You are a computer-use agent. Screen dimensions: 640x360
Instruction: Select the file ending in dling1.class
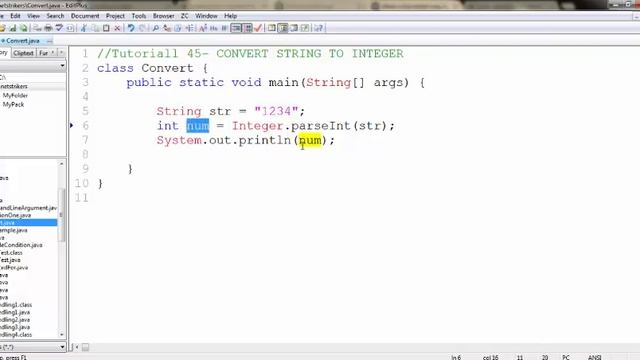click(x=16, y=305)
